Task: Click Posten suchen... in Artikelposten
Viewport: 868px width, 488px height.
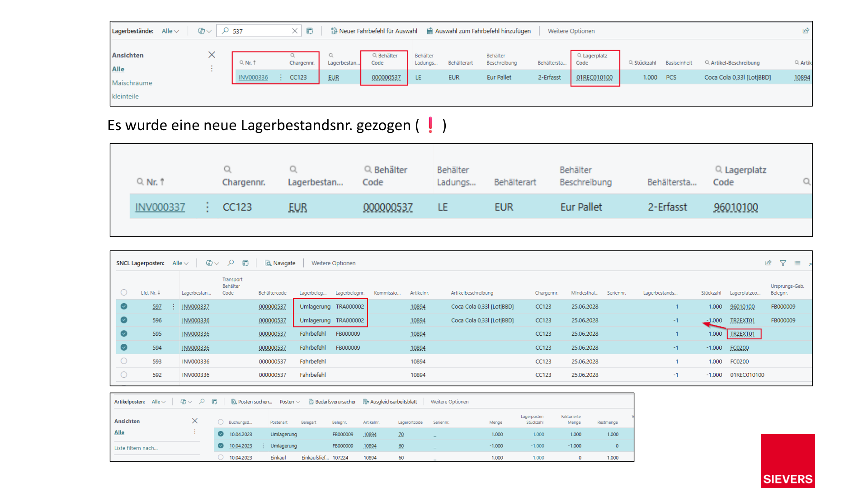Action: [251, 402]
